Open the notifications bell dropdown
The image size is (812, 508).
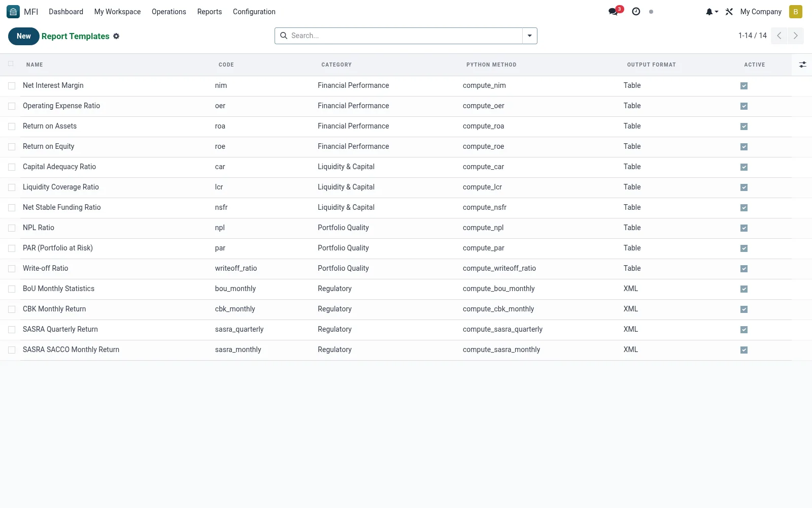tap(712, 12)
